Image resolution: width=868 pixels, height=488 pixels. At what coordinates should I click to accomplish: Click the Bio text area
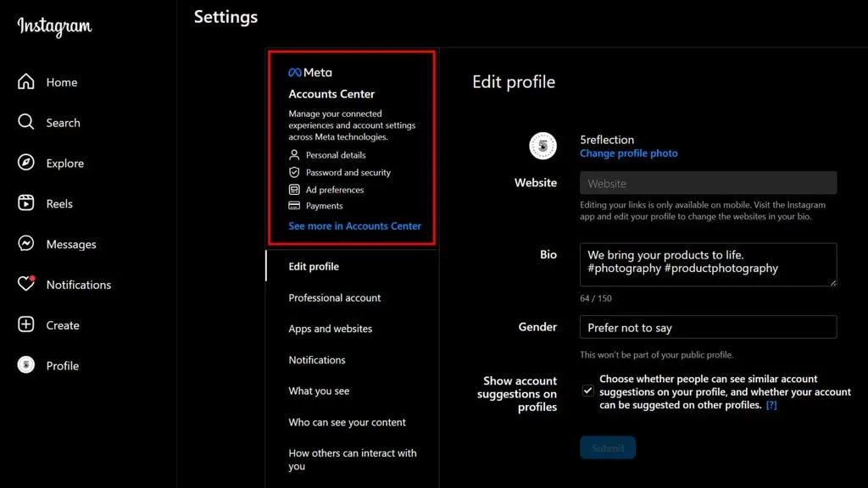click(x=708, y=264)
